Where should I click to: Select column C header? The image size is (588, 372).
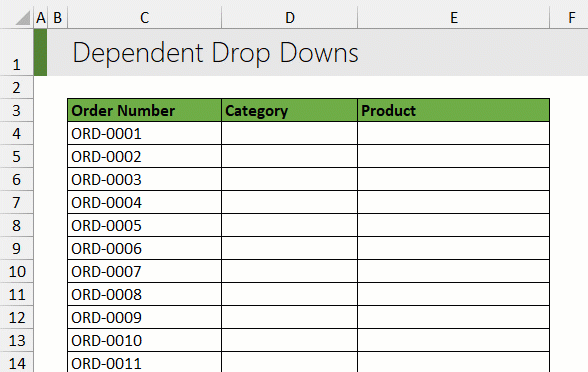click(144, 18)
